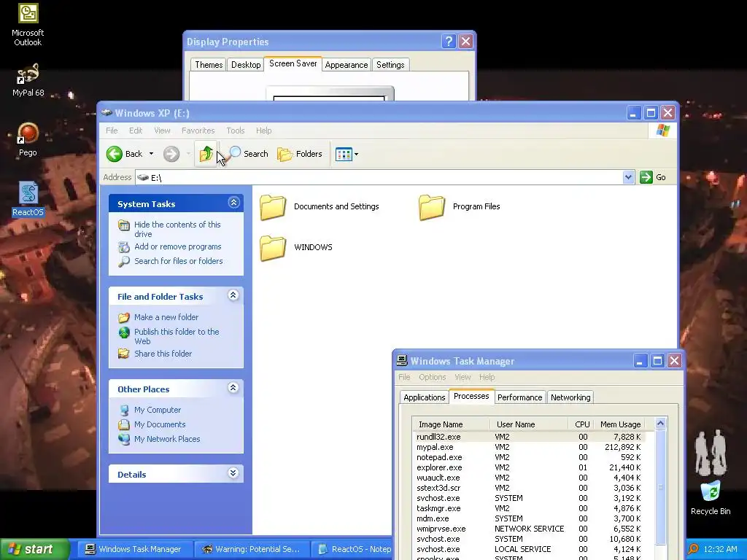This screenshot has height=560, width=747.
Task: Click the Search toolbar button in Explorer
Action: point(248,154)
